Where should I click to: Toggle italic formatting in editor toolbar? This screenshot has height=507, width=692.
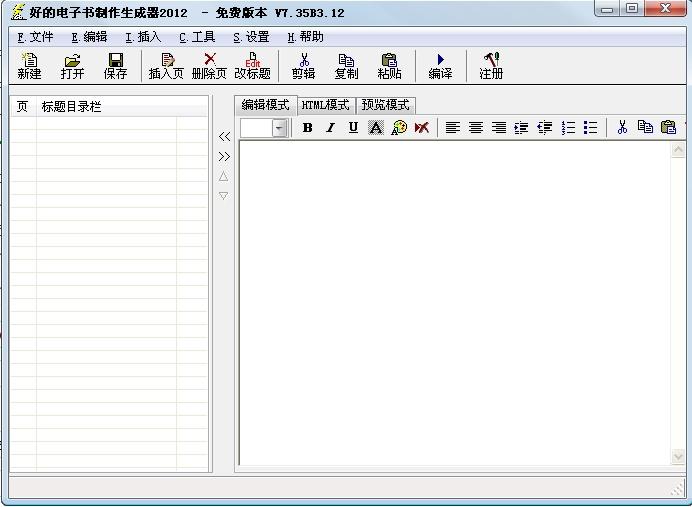[x=330, y=128]
